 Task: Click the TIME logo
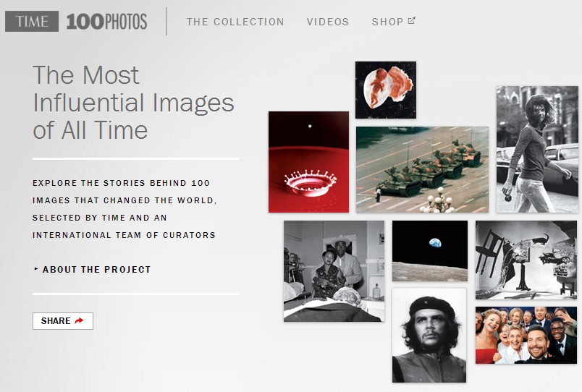[32, 21]
